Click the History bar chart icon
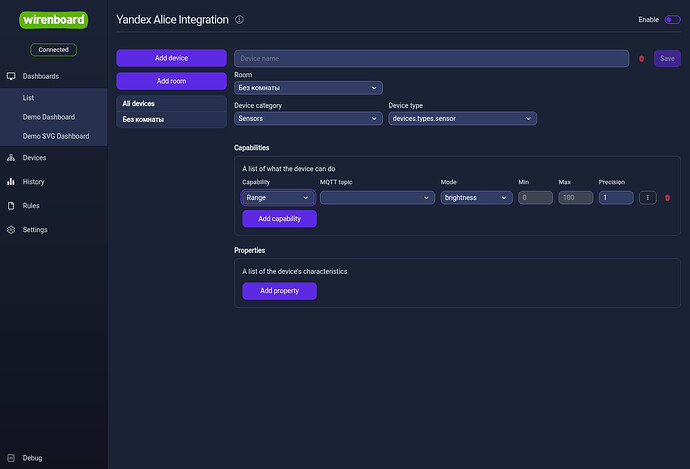Viewport: 690px width, 469px height. tap(11, 181)
